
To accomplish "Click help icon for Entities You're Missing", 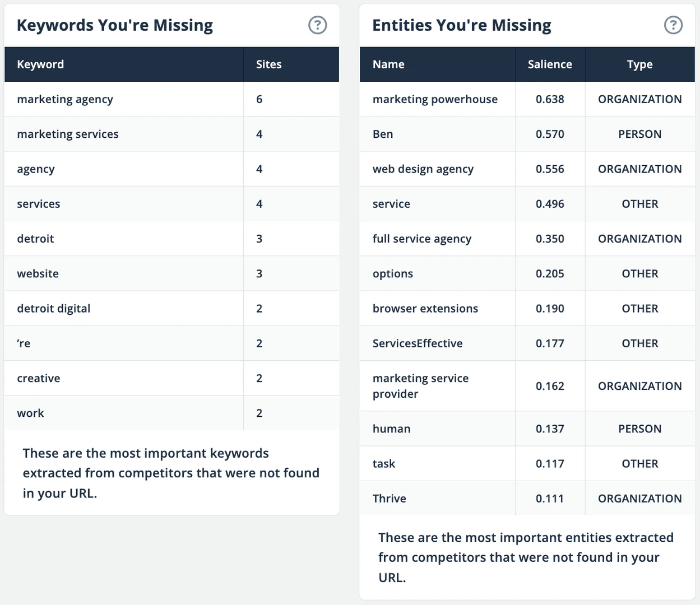I will coord(673,25).
